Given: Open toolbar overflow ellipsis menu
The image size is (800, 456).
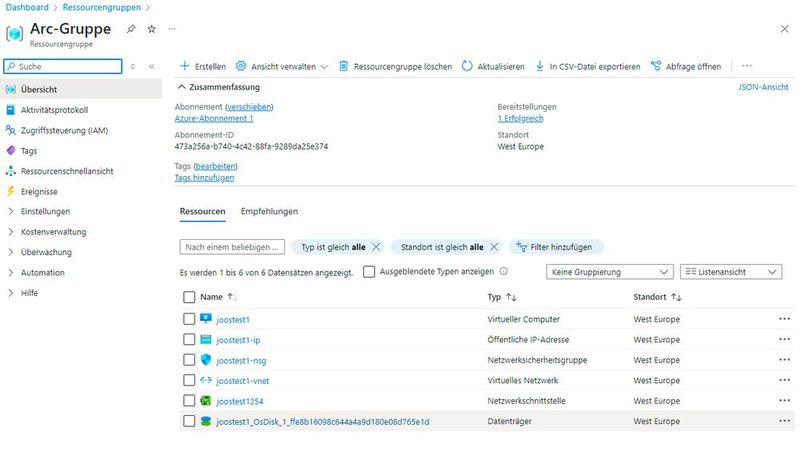Looking at the screenshot, I should (747, 66).
